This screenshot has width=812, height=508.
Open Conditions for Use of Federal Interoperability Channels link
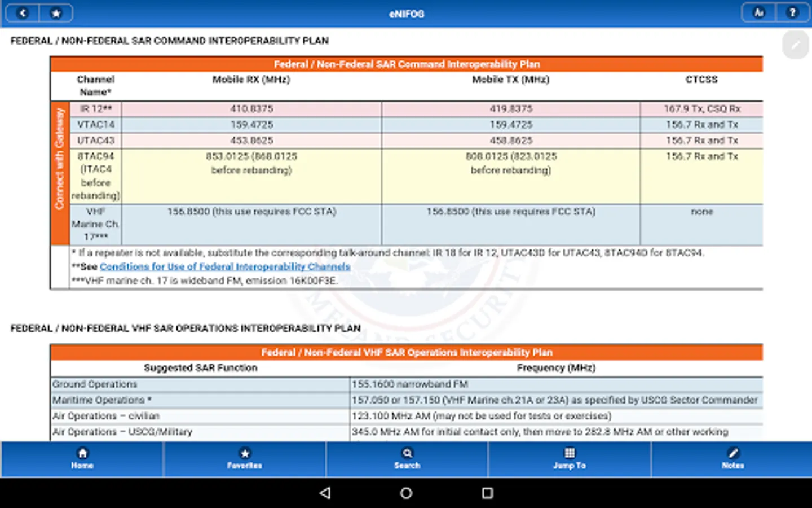click(x=225, y=266)
